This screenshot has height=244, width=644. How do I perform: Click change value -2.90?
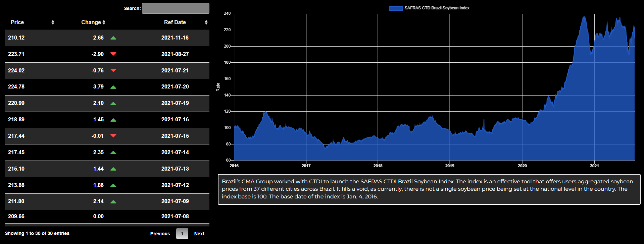pyautogui.click(x=97, y=54)
